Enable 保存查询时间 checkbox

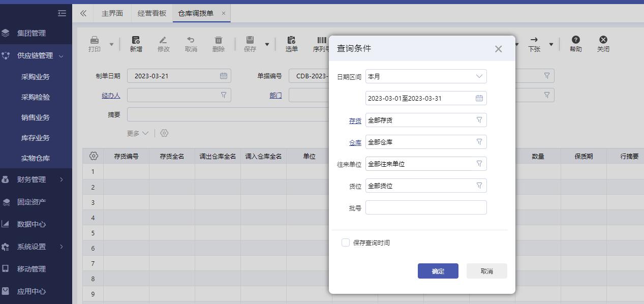(346, 242)
